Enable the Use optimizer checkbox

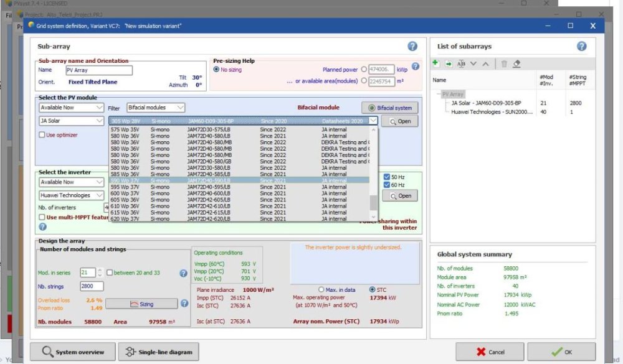[x=42, y=134]
